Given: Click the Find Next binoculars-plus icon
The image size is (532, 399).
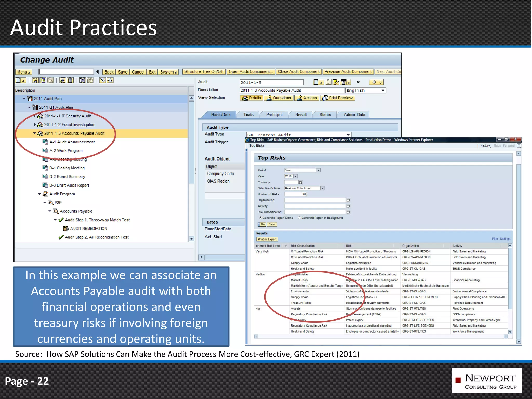Looking at the screenshot, I should tap(90, 81).
